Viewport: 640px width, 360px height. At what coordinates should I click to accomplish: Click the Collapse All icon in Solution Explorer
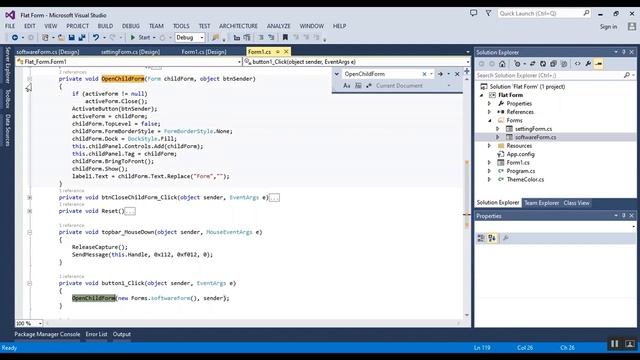point(553,64)
